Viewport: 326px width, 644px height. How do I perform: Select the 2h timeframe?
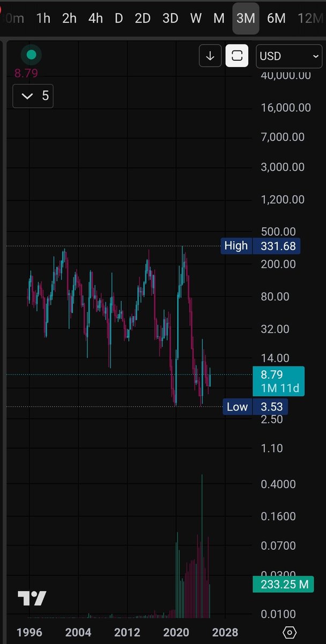(x=69, y=18)
